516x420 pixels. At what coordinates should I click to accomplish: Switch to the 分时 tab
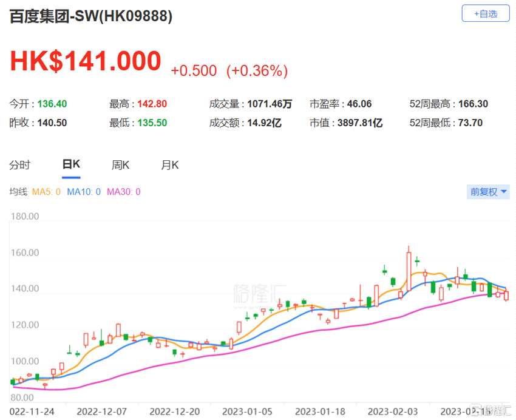[x=20, y=164]
